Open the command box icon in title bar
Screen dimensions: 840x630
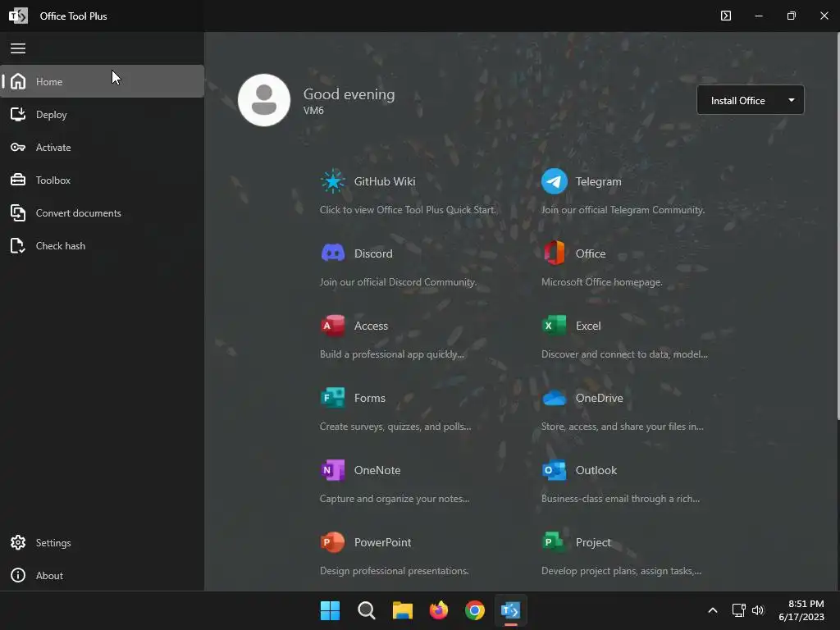pos(726,16)
